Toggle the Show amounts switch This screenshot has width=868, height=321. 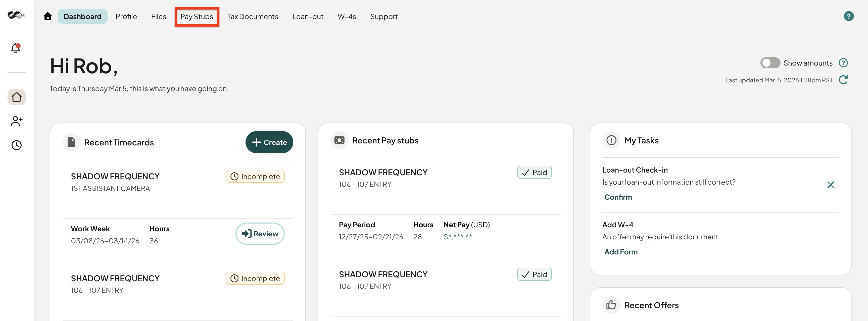point(770,63)
